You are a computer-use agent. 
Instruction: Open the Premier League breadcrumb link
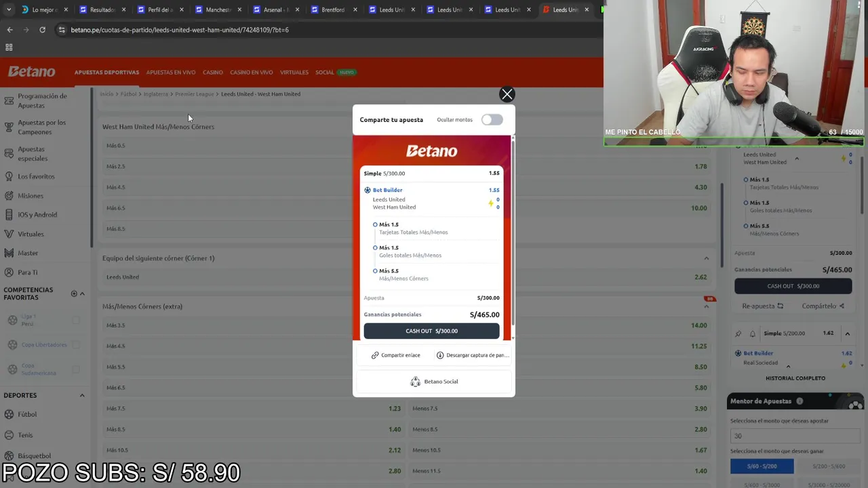point(195,94)
